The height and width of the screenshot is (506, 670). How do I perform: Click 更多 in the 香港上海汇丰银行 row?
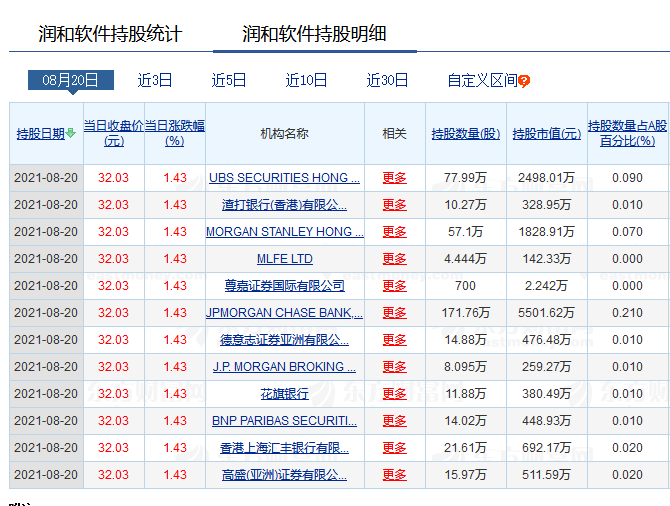[394, 447]
